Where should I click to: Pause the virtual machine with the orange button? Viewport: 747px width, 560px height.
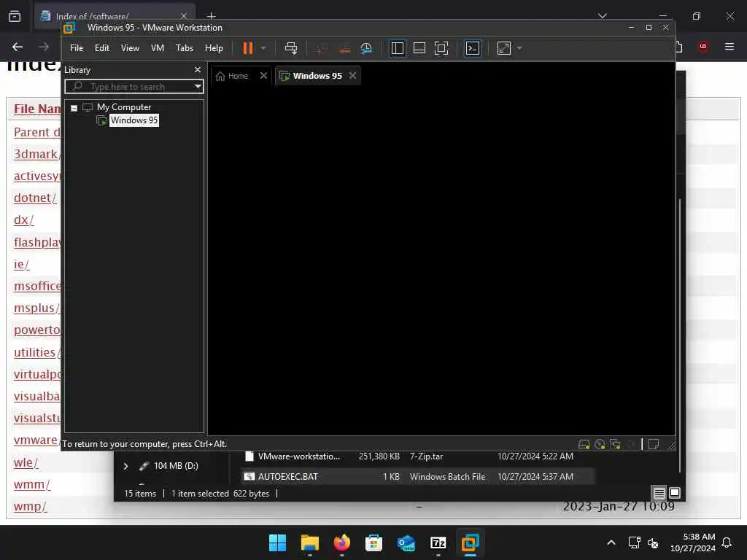pos(248,48)
